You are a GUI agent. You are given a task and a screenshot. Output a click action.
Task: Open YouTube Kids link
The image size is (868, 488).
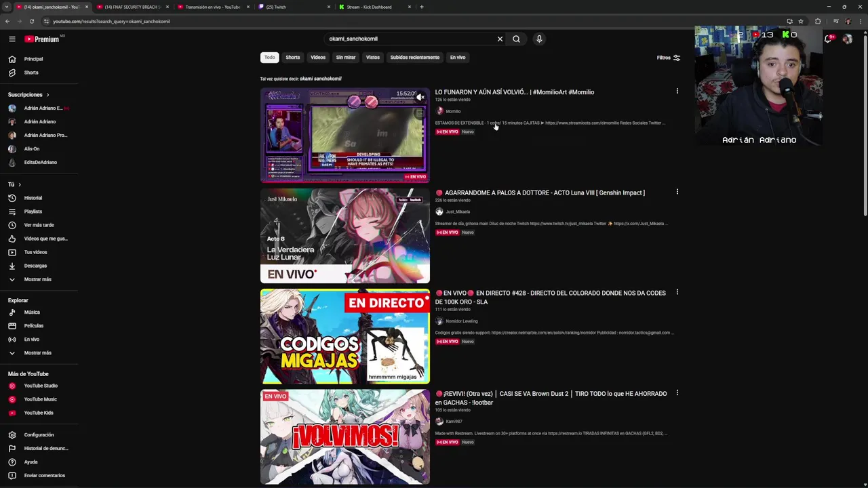click(x=39, y=413)
